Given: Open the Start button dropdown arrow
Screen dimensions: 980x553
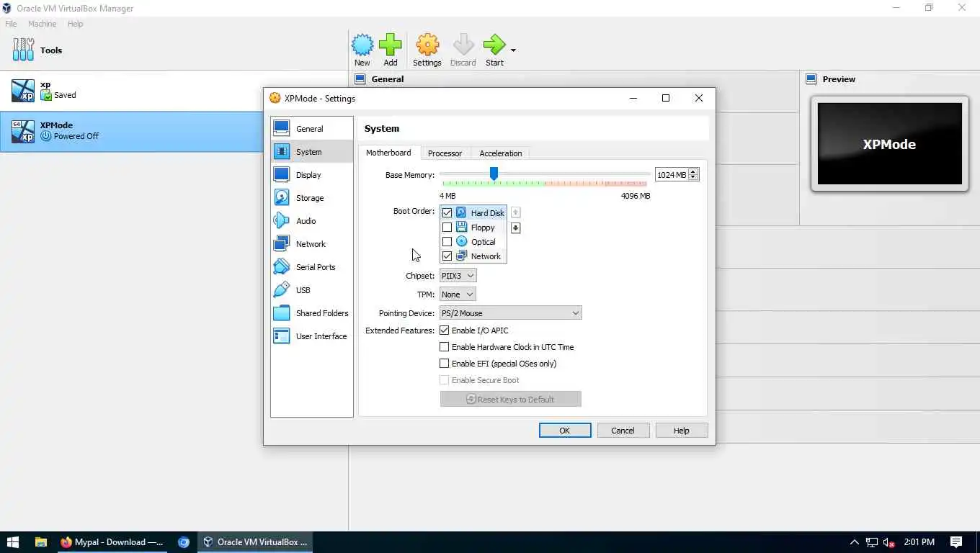Looking at the screenshot, I should 513,50.
